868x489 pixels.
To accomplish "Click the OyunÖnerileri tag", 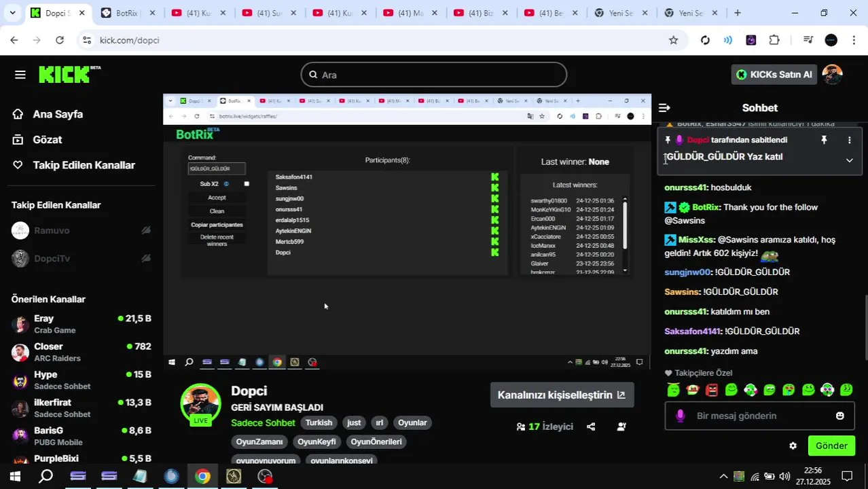I will (x=376, y=441).
